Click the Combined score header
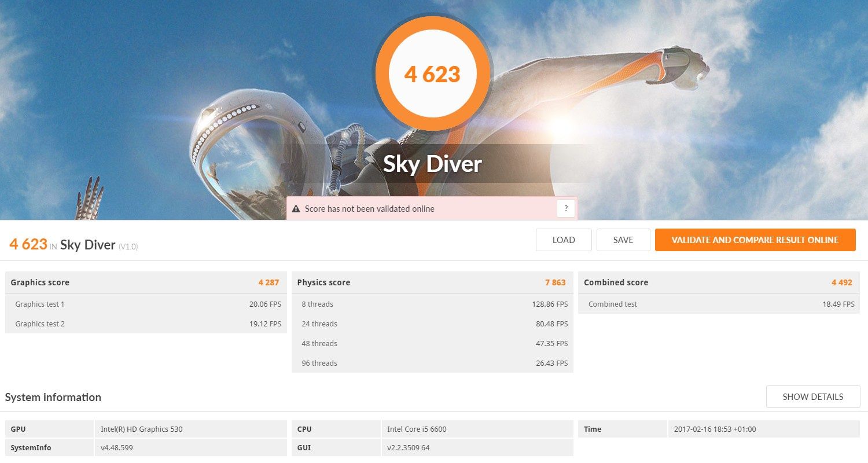 pyautogui.click(x=616, y=282)
